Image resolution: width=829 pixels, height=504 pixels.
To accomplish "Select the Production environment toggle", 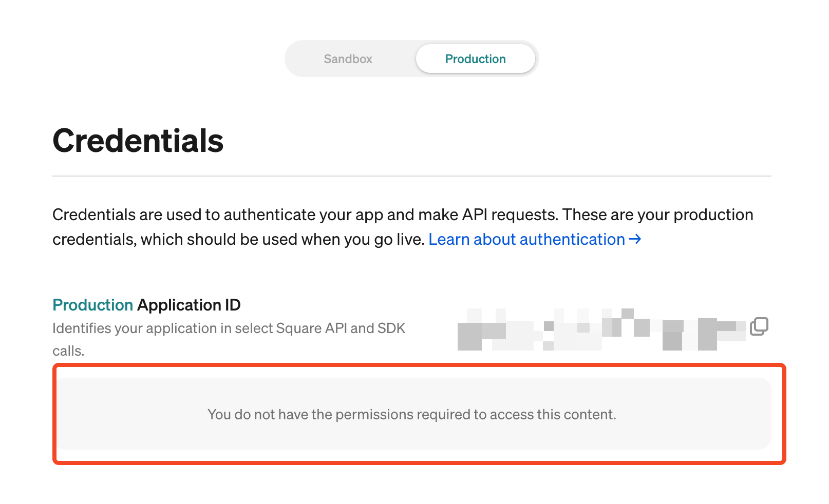I will pos(475,59).
